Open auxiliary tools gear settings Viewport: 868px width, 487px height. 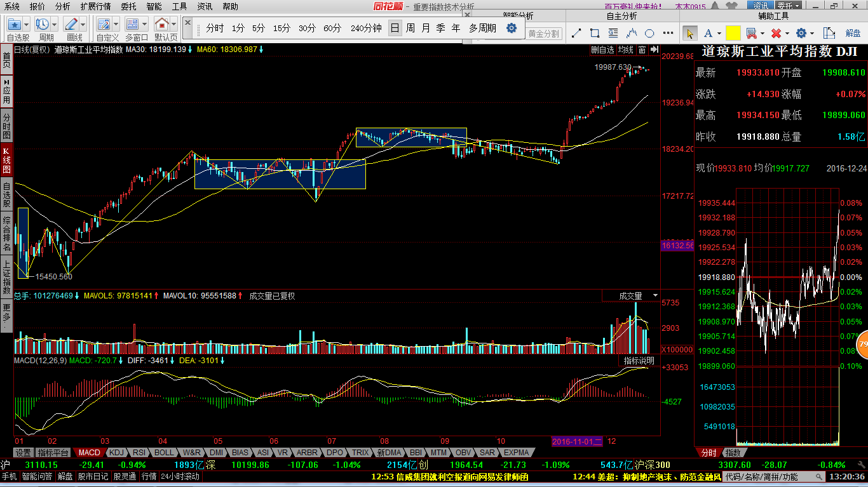[801, 33]
